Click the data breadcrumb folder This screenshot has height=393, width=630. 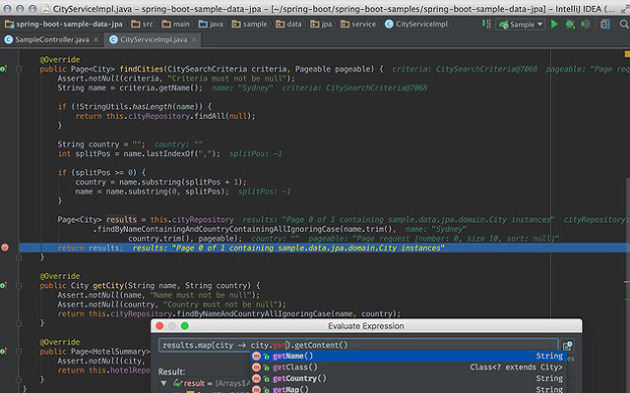(288, 24)
